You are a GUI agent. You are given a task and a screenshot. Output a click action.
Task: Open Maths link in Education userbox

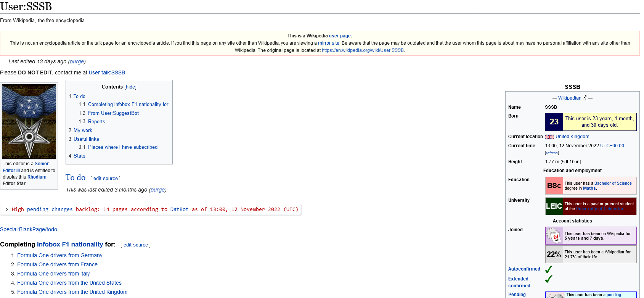(x=589, y=188)
